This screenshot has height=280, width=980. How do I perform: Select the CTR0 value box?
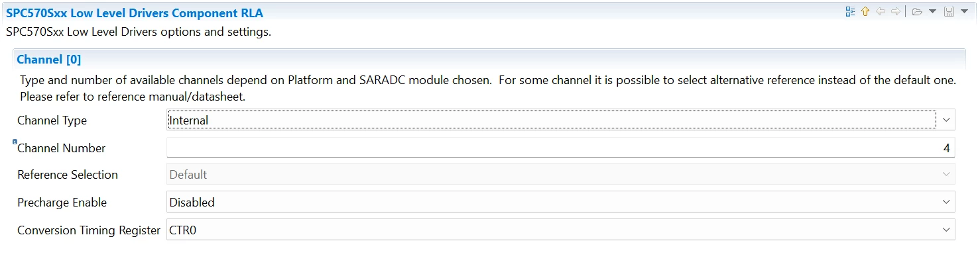click(x=560, y=230)
